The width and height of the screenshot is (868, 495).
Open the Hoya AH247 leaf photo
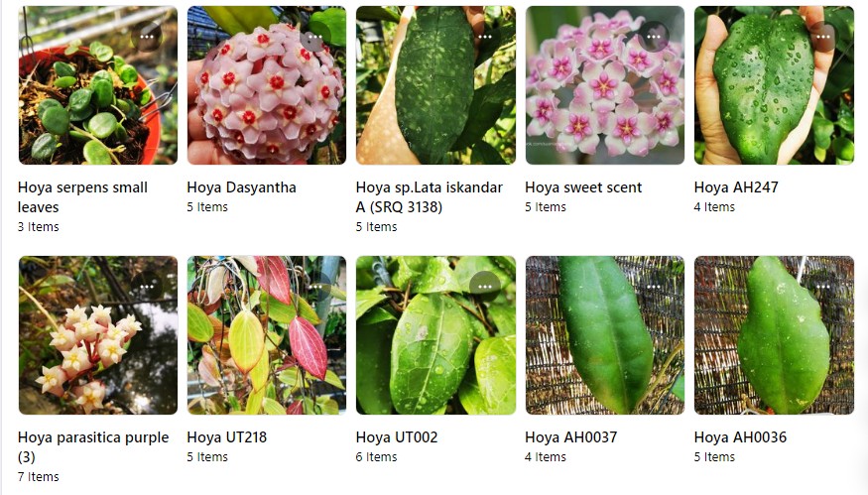pos(774,85)
